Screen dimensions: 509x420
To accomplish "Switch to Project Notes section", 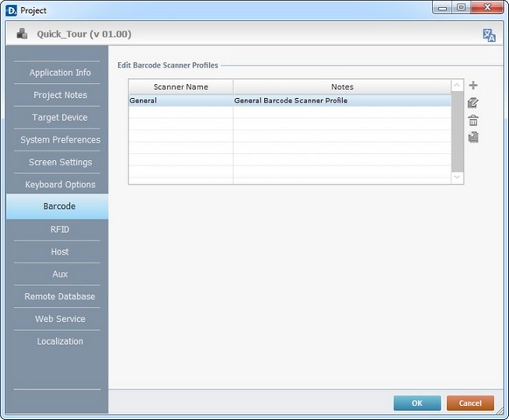I will (x=60, y=94).
